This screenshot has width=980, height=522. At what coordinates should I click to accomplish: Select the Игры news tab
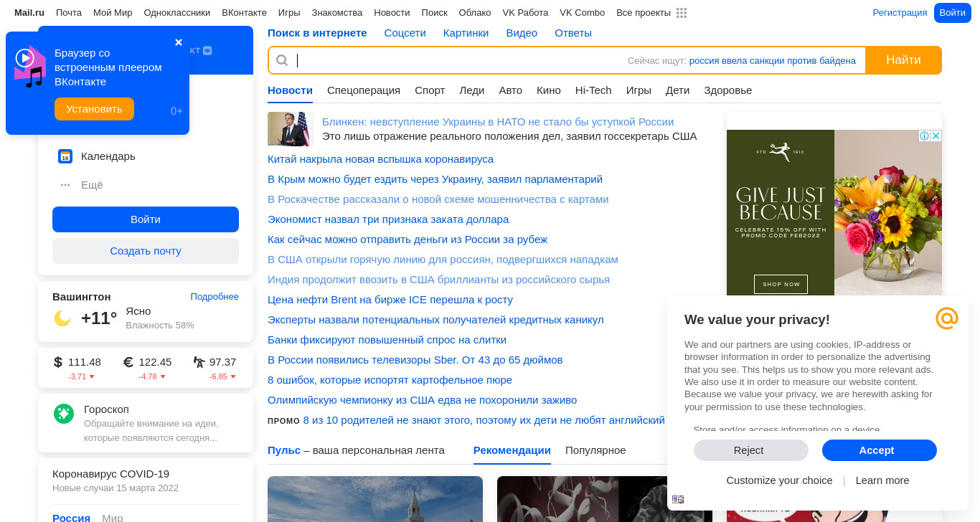point(639,90)
